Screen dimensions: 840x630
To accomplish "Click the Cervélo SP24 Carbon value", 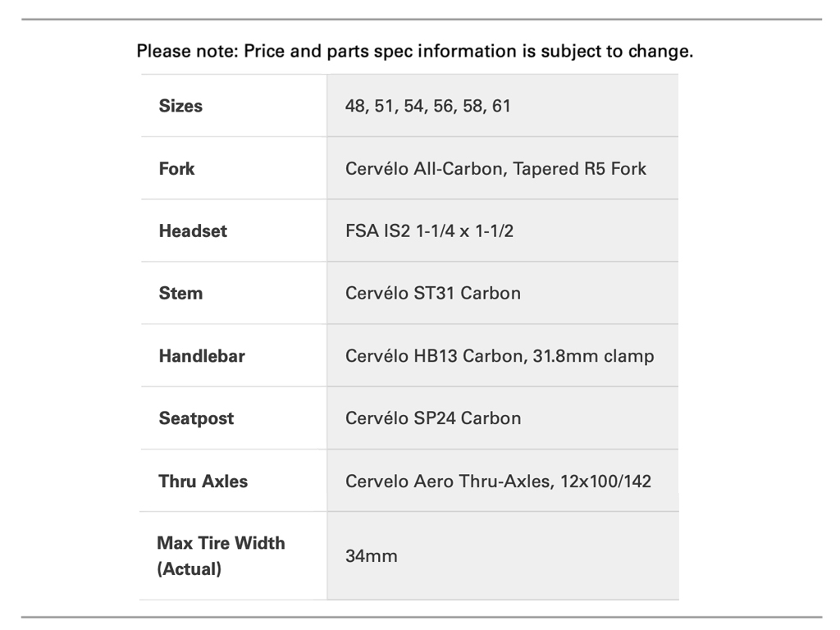I will (x=432, y=418).
